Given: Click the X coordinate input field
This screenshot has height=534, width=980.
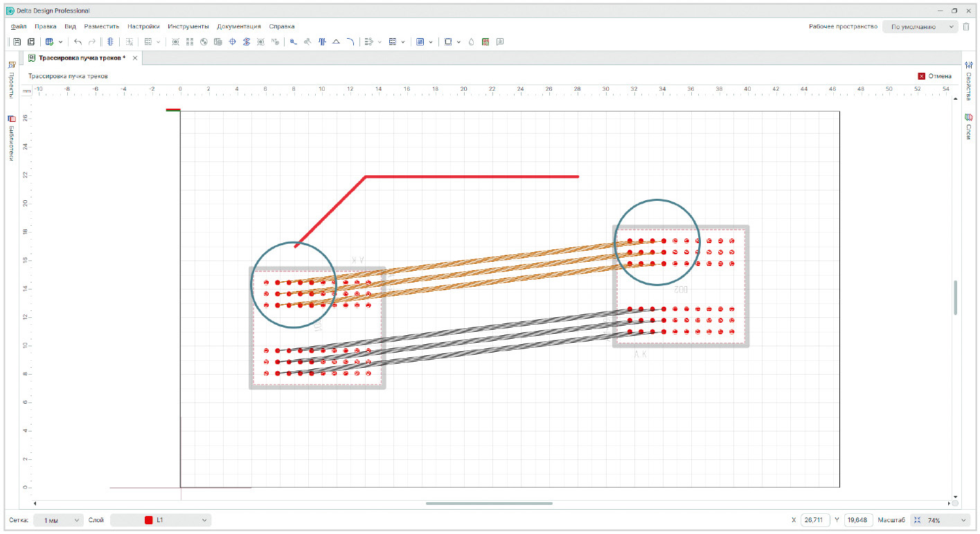Looking at the screenshot, I should 815,520.
